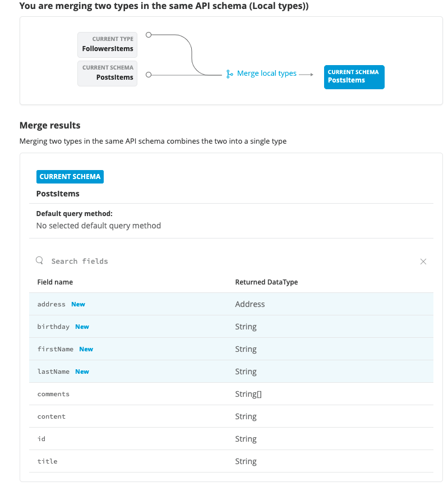Click the blue PostsItems result schema box

click(x=354, y=77)
